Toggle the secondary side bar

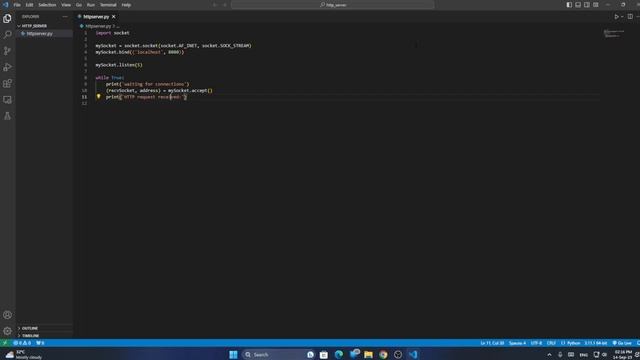587,5
